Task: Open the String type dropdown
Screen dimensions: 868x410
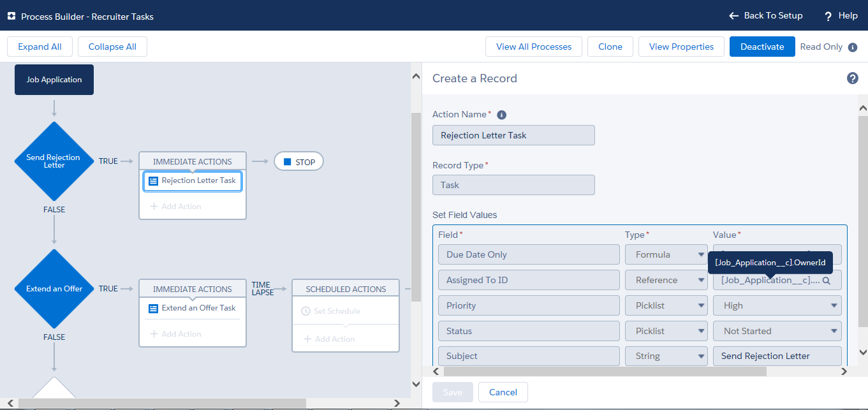Action: (x=666, y=356)
